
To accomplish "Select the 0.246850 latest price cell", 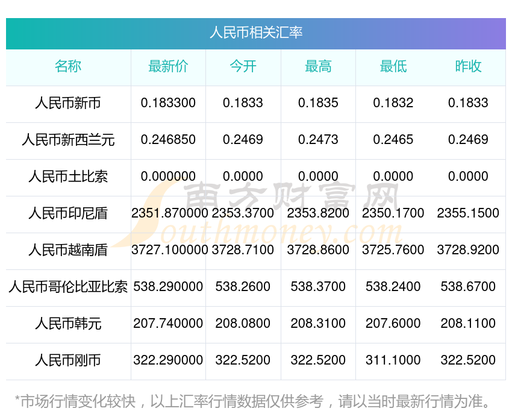I will (x=168, y=140).
